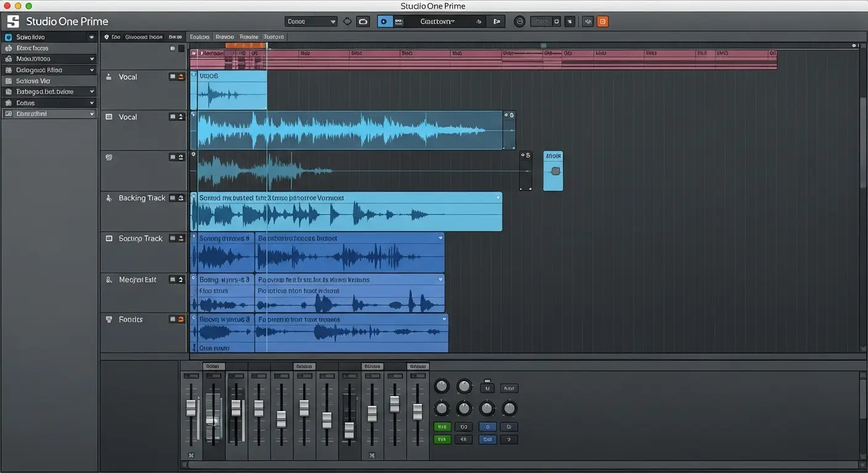Image resolution: width=868 pixels, height=473 pixels.
Task: Click the dark button labeled 2 in mixer panel
Action: (509, 440)
